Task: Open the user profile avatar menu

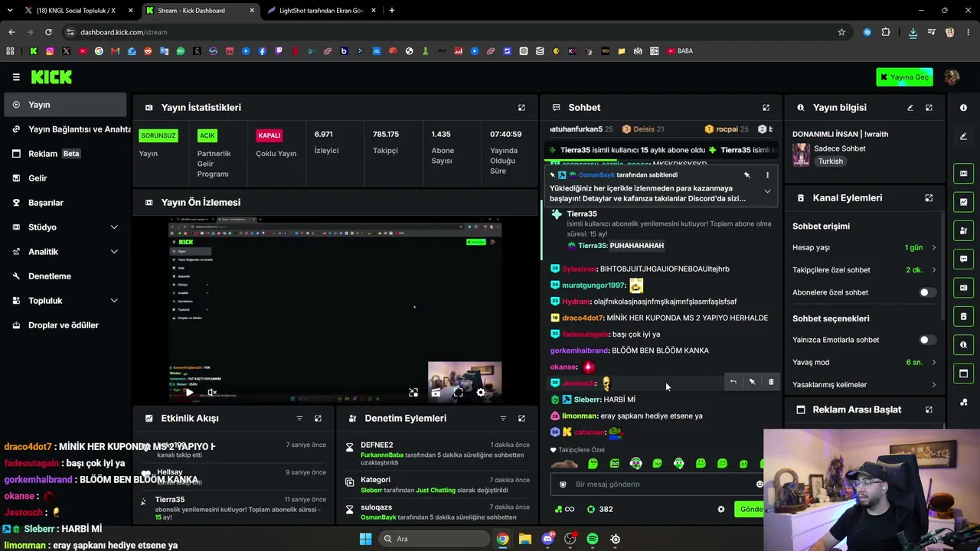Action: point(952,77)
